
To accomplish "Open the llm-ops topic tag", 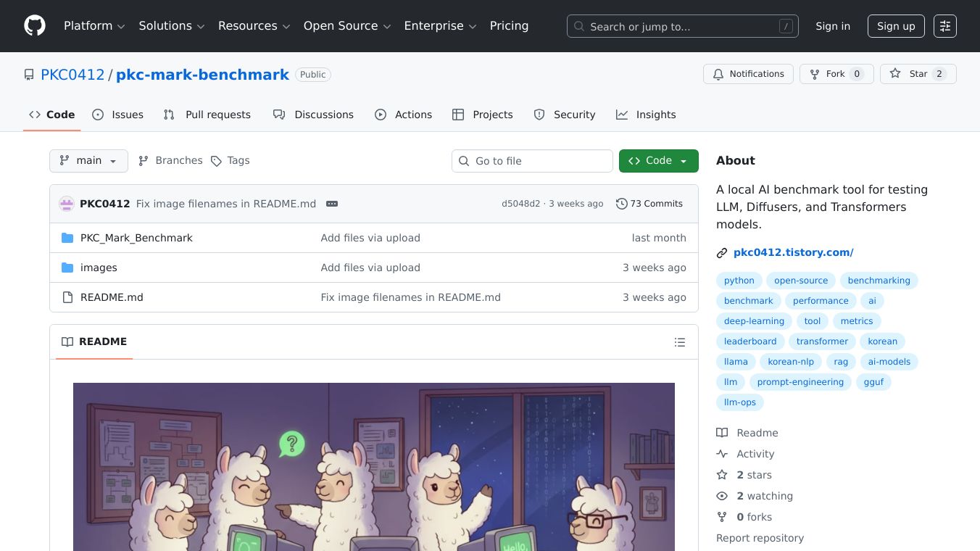I will pyautogui.click(x=740, y=402).
